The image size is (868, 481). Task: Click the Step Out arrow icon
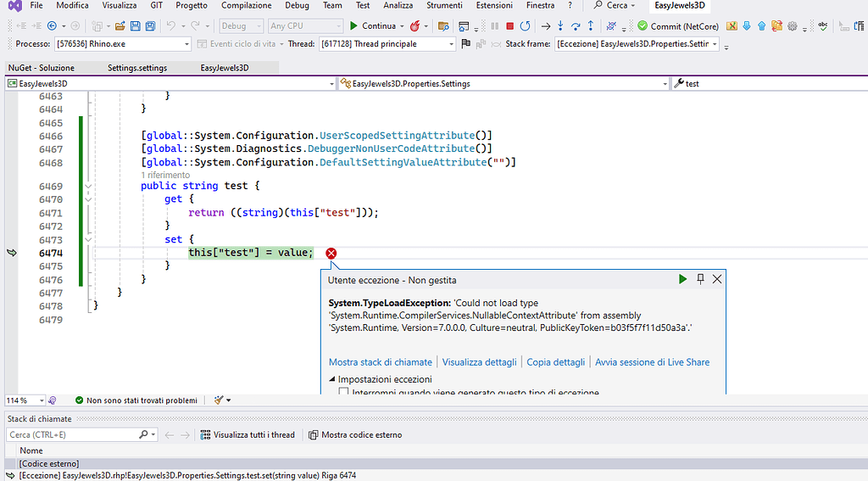coord(592,26)
